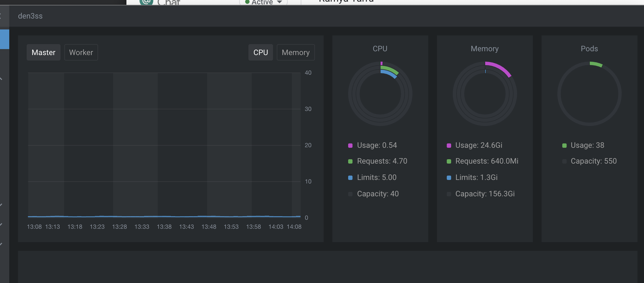Select the Master tab
The image size is (644, 283).
click(43, 52)
